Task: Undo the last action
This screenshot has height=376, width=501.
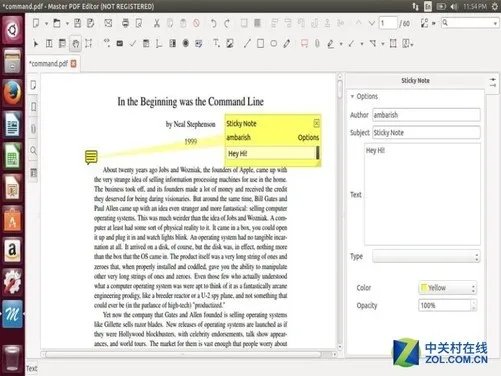Action: (213, 23)
